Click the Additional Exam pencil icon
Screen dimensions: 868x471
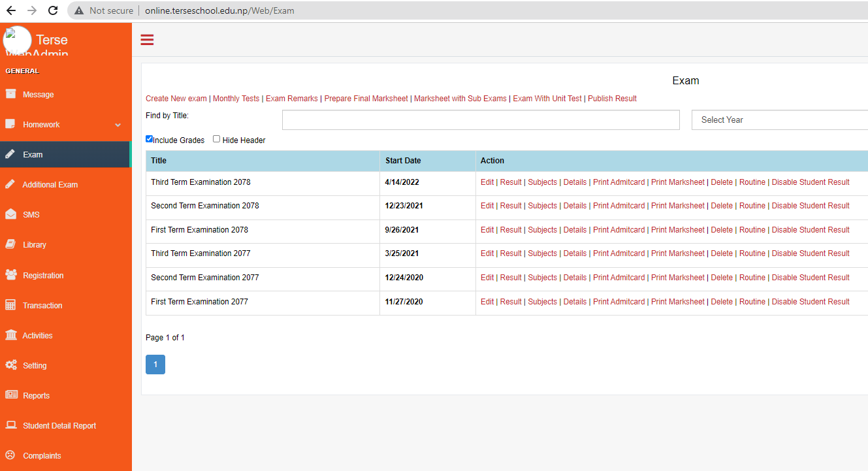coord(10,184)
